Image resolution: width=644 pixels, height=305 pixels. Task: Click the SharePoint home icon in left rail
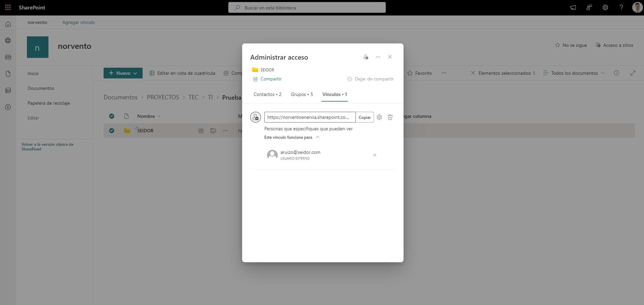[8, 24]
